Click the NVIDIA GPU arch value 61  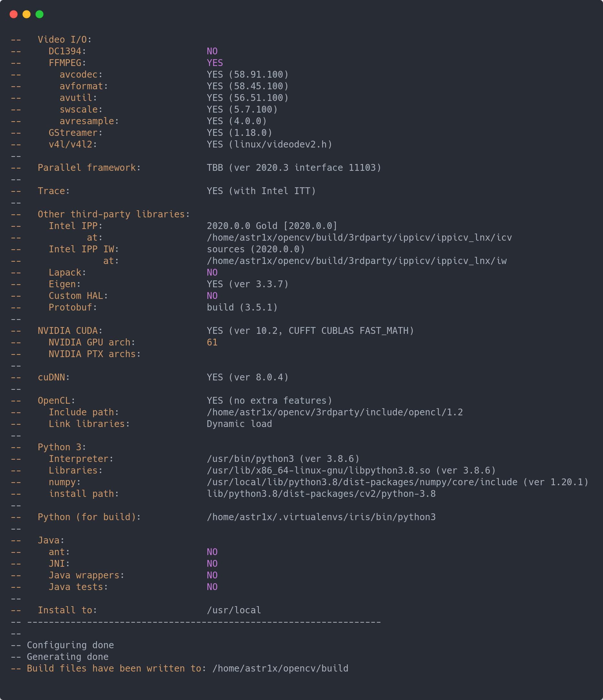(212, 342)
